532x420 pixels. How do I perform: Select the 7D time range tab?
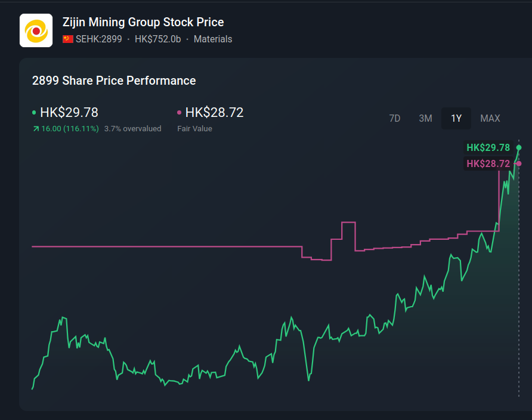395,118
